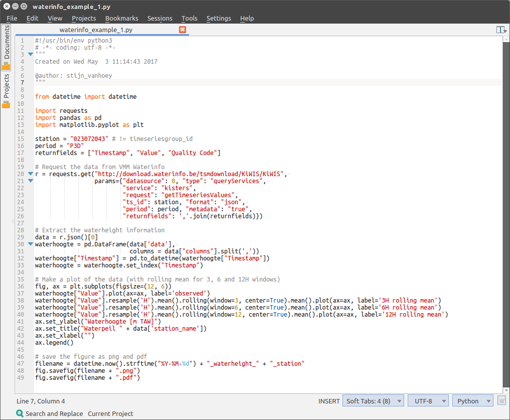Click the station id string "023072043"
The width and height of the screenshot is (510, 420).
point(89,138)
